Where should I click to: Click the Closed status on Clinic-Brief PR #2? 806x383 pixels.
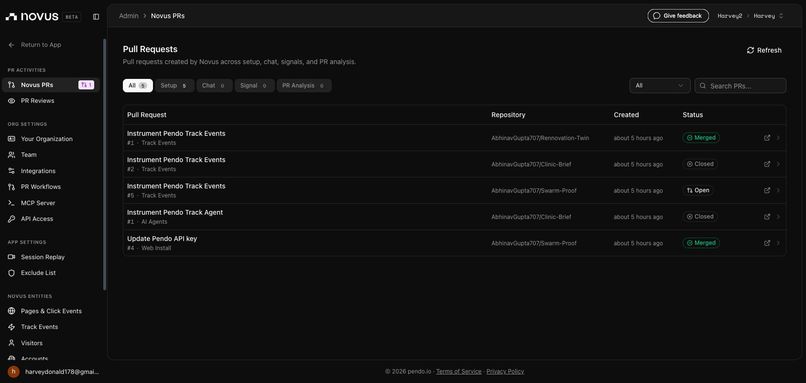[x=700, y=164]
